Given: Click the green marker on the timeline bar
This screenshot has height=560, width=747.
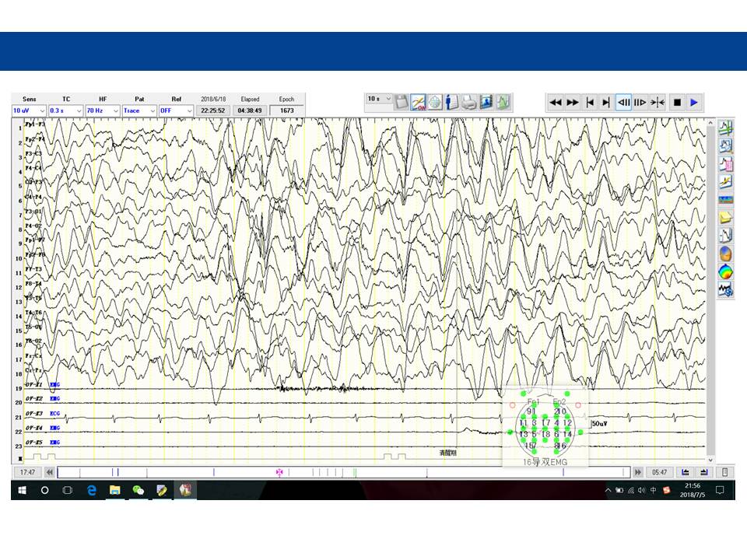Looking at the screenshot, I should 355,472.
